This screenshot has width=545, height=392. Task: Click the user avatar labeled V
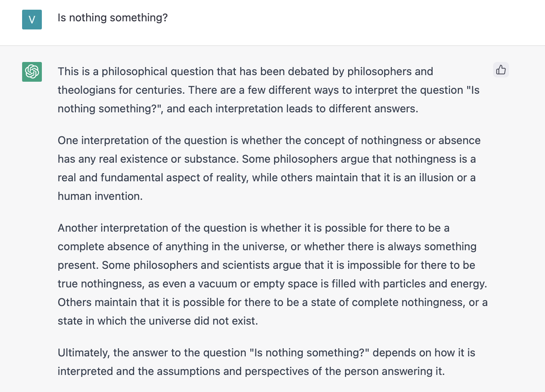[32, 20]
